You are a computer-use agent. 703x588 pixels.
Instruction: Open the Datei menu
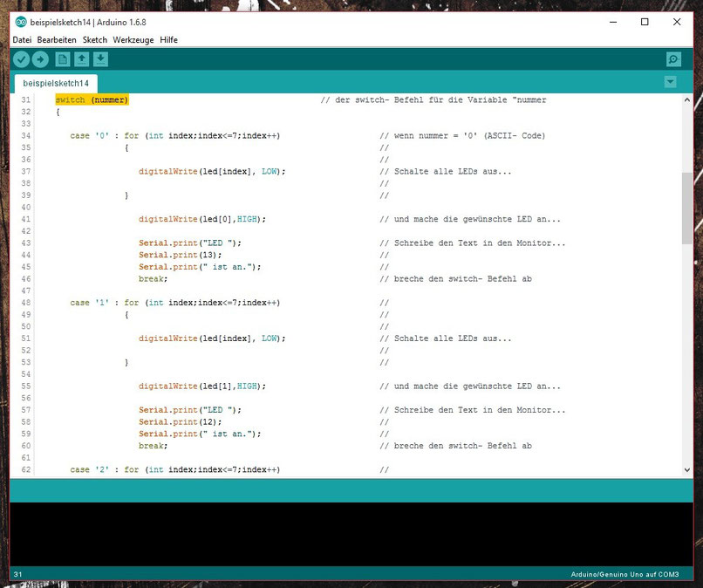[x=22, y=40]
